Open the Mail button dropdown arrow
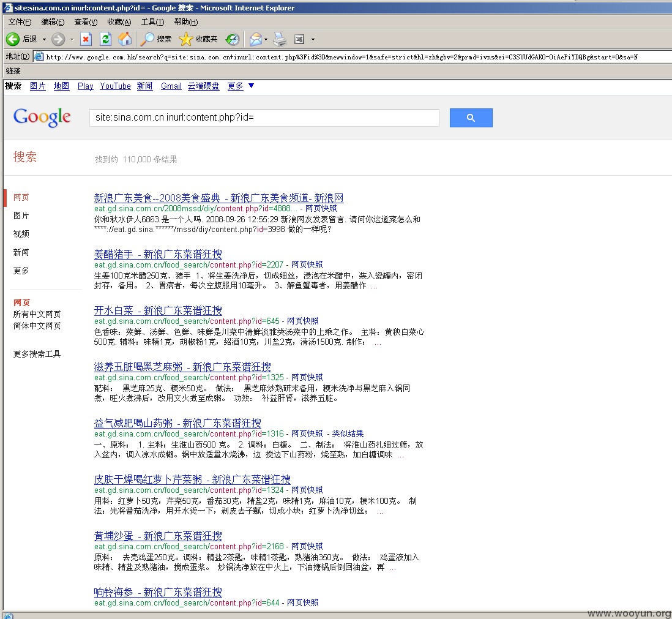Viewport: 672px width, 619px height. click(x=266, y=39)
